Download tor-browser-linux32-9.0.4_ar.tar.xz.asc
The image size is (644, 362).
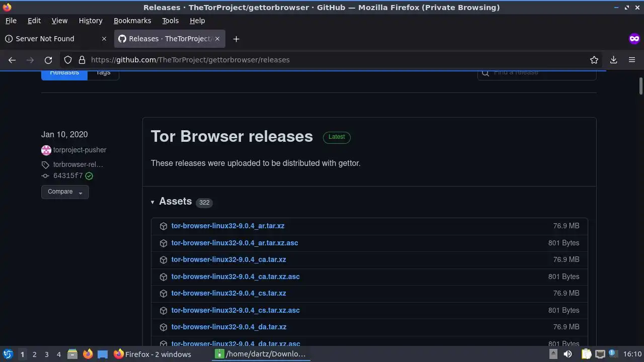click(234, 243)
